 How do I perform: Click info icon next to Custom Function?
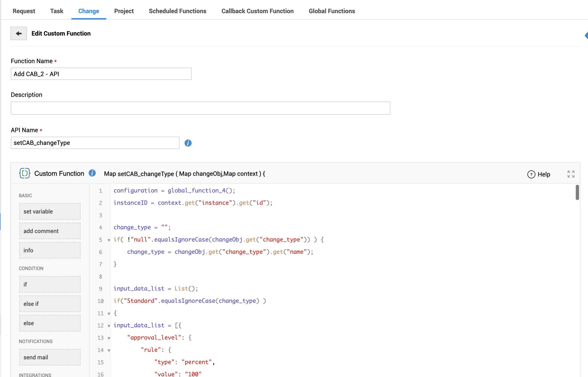tap(92, 173)
